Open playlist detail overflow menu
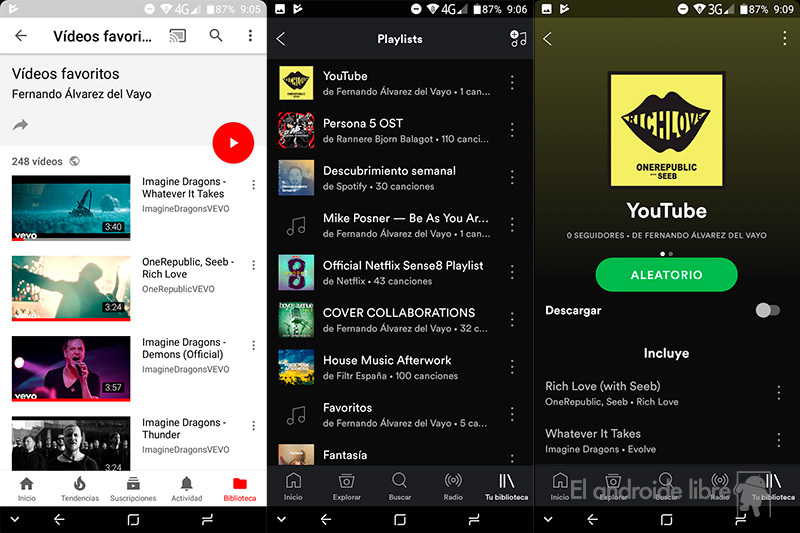 [784, 38]
